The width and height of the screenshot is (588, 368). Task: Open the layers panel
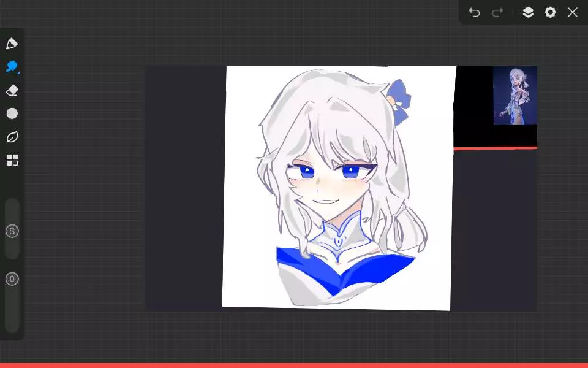pos(528,12)
